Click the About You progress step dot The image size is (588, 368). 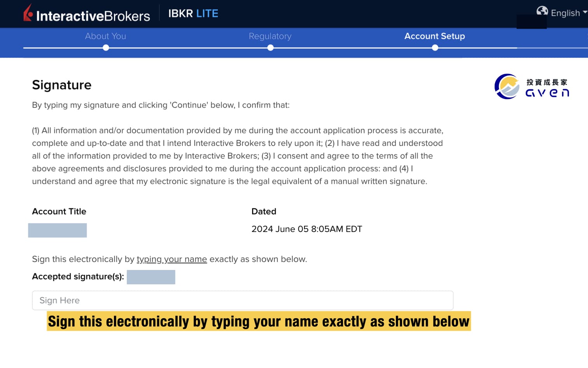pyautogui.click(x=106, y=48)
